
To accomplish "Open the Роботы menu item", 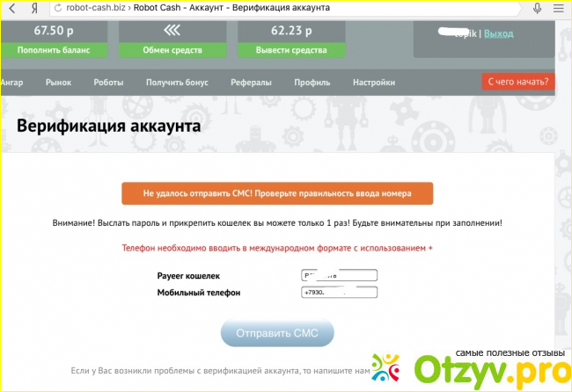I will 108,83.
